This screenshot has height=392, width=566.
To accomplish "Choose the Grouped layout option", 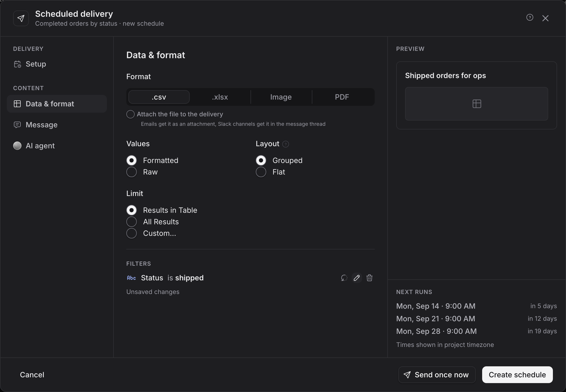I will pos(261,160).
